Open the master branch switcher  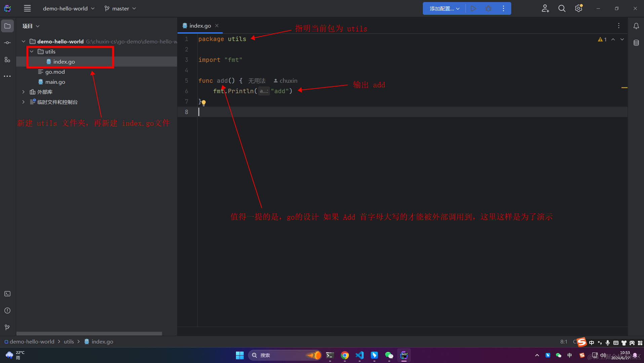pyautogui.click(x=120, y=8)
